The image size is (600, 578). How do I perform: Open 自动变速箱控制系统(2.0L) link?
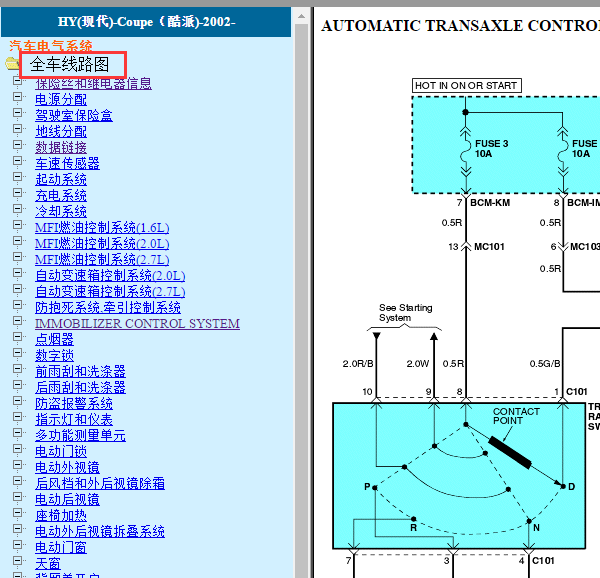point(110,276)
